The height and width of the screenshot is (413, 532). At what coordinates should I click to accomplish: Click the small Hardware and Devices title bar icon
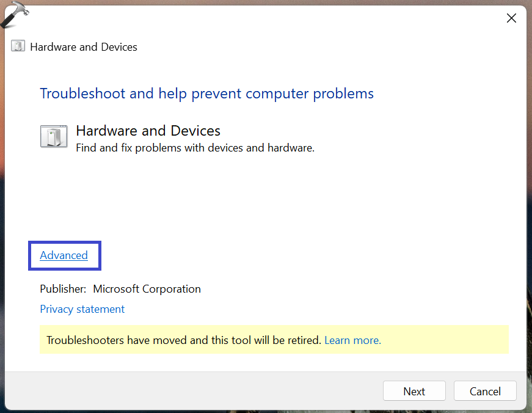[x=18, y=47]
